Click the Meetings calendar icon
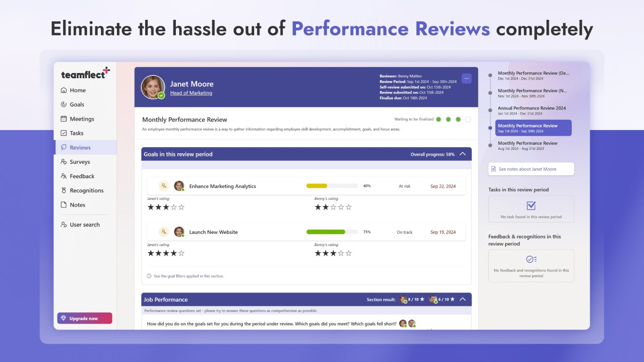This screenshot has height=362, width=644. click(x=64, y=119)
